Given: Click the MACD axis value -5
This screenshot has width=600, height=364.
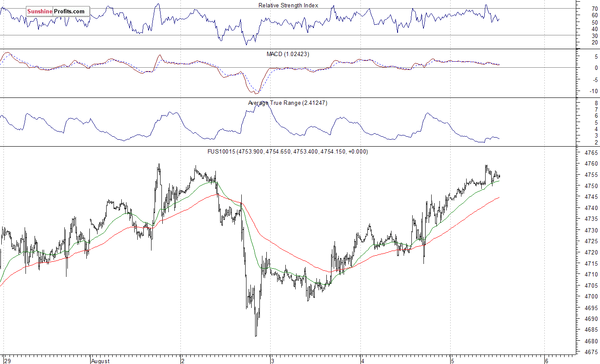Looking at the screenshot, I should (595, 79).
